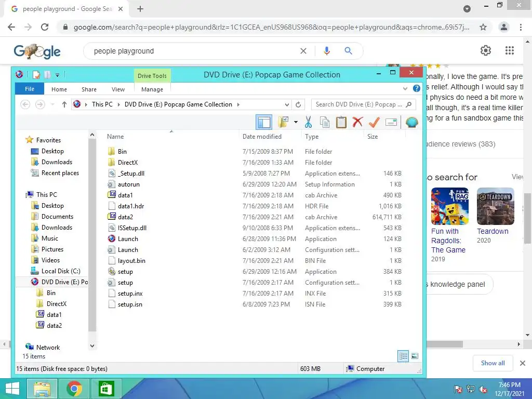Click the Drive Tools contextual tab

(x=152, y=76)
